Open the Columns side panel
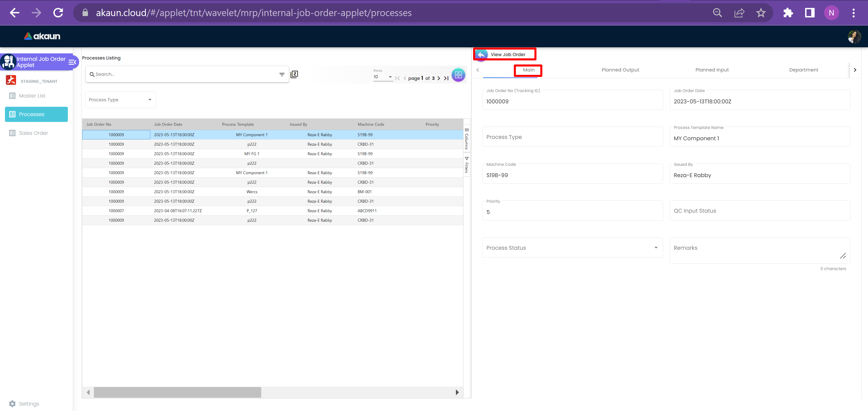 coord(467,138)
